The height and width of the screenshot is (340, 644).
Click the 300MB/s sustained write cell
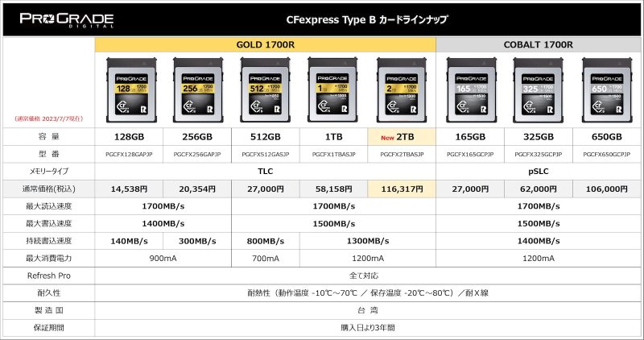pos(197,241)
